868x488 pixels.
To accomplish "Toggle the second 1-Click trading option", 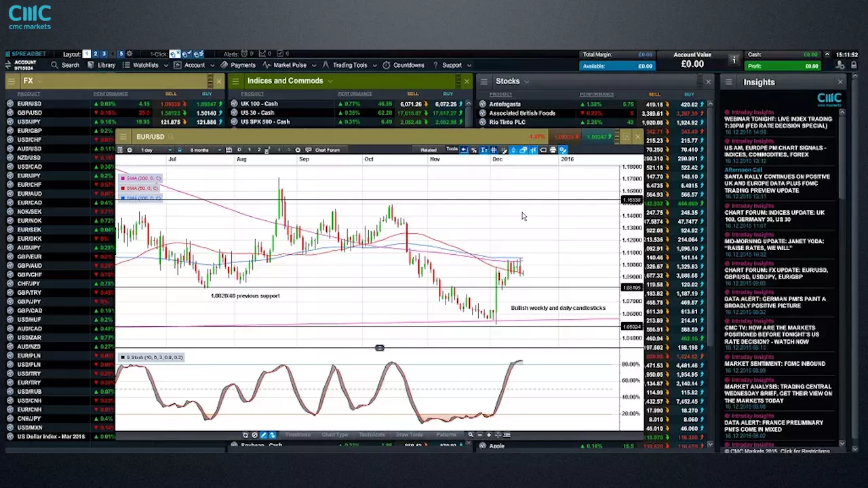I will (187, 54).
